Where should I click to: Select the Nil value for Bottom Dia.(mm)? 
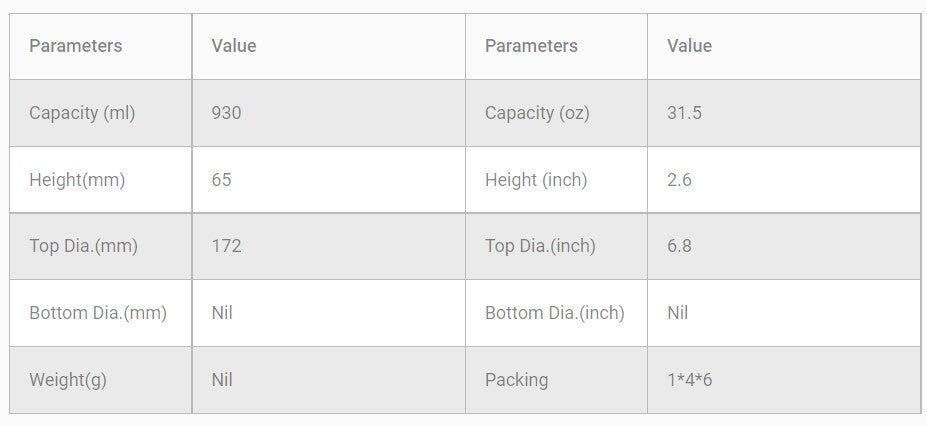[223, 313]
